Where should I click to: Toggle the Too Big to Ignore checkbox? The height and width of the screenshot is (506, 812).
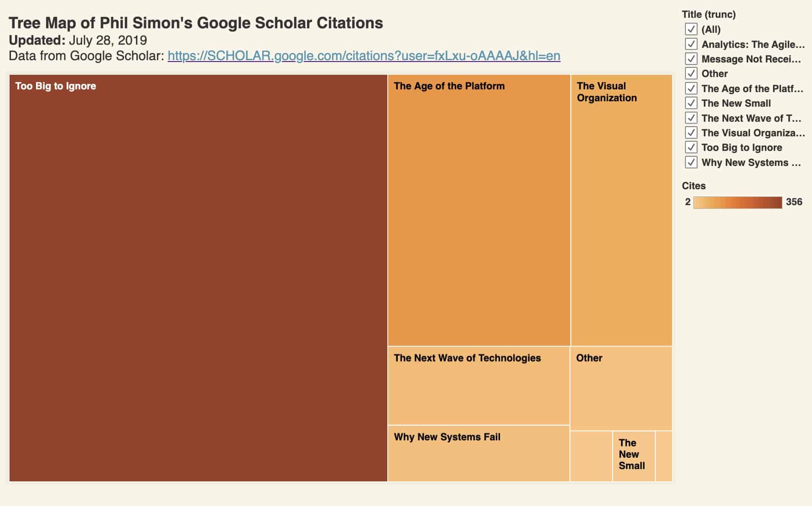(691, 147)
